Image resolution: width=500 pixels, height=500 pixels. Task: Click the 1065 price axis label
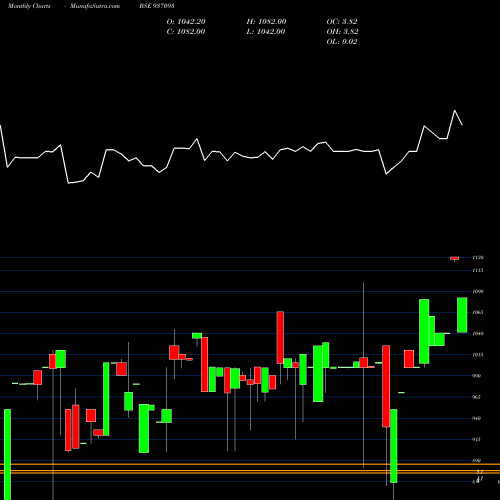coord(478,312)
